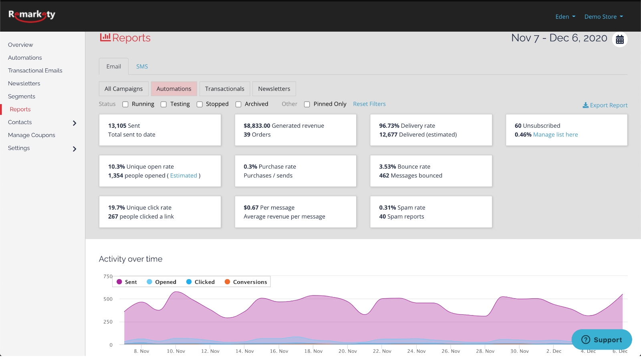641x364 pixels.
Task: Click the 60 Unsubscribed text
Action: point(538,126)
